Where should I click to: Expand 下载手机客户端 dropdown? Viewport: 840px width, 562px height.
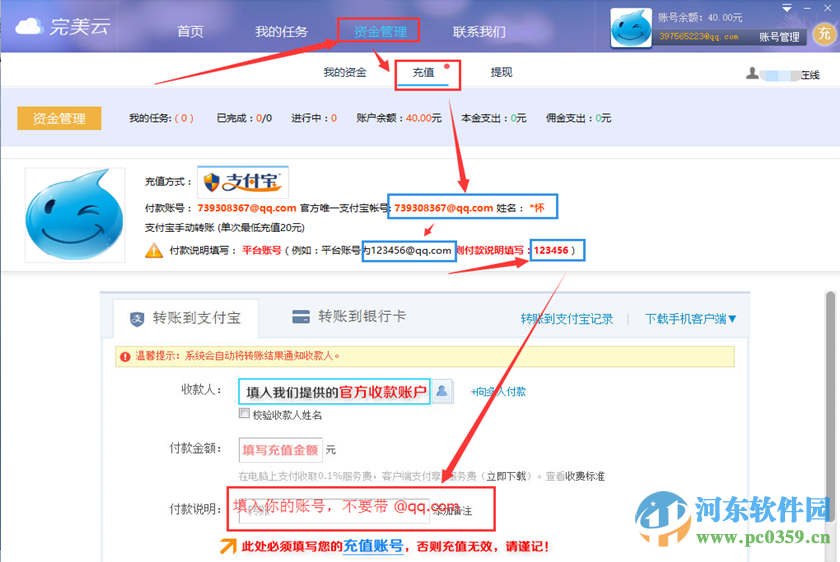(x=691, y=319)
